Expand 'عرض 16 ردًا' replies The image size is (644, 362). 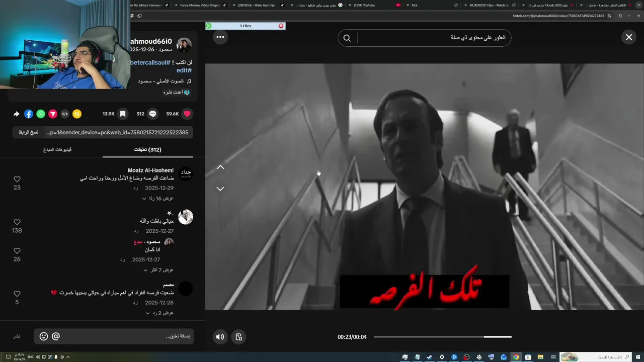[157, 199]
